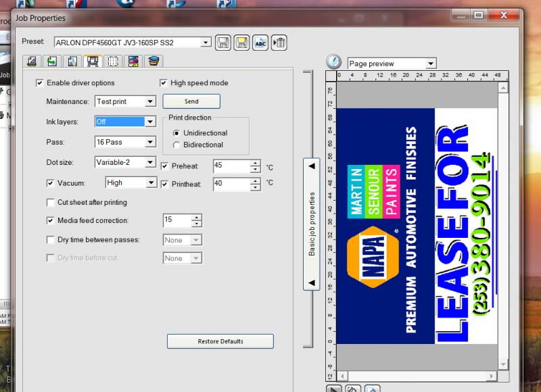Click the delete preset trash can icon
Image resolution: width=541 pixels, height=392 pixels.
tap(279, 43)
